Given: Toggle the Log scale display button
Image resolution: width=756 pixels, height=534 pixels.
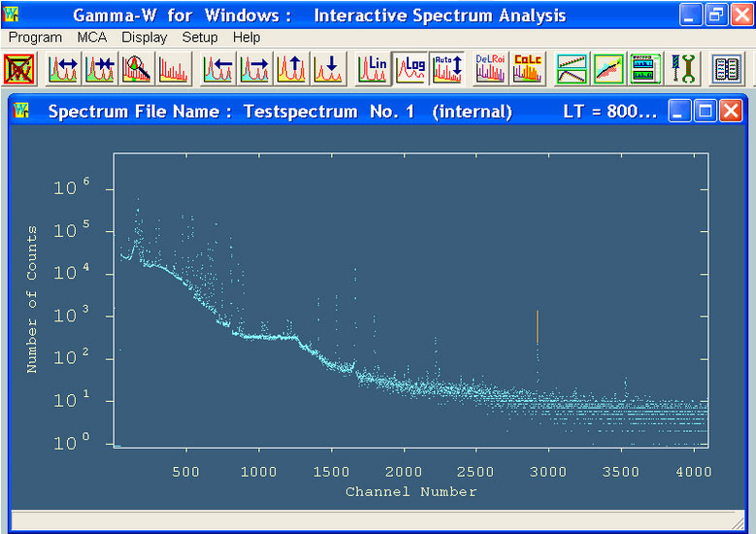Looking at the screenshot, I should pos(410,69).
